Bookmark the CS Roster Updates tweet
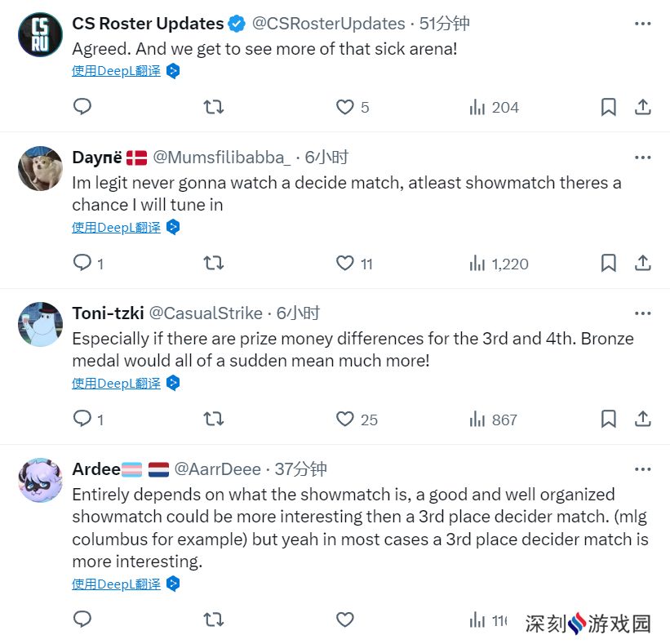 point(609,107)
